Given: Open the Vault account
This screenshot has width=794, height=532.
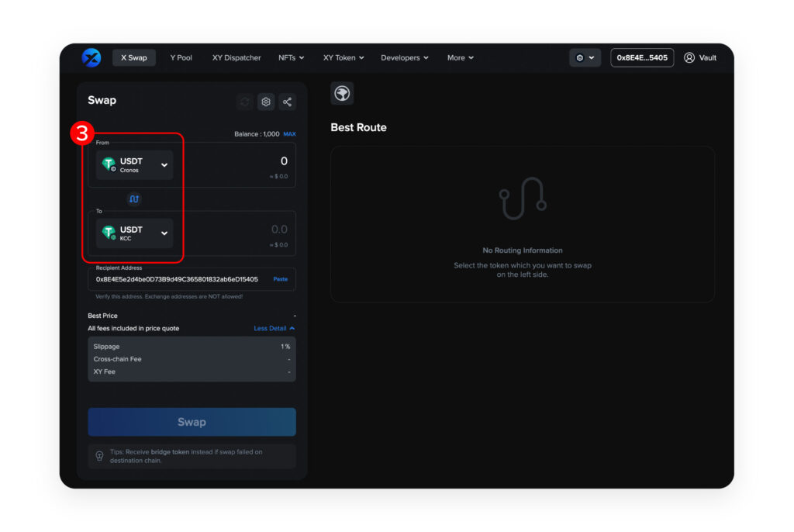Looking at the screenshot, I should pyautogui.click(x=700, y=57).
